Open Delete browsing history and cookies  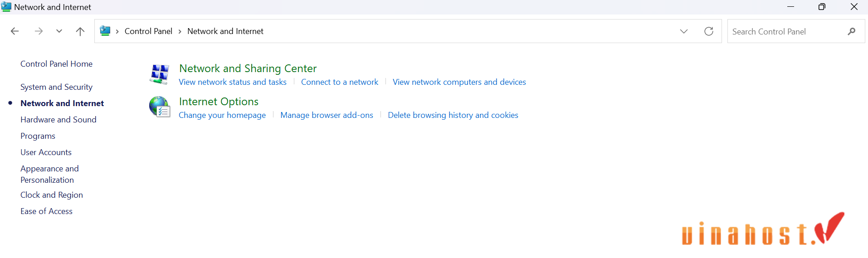point(453,115)
